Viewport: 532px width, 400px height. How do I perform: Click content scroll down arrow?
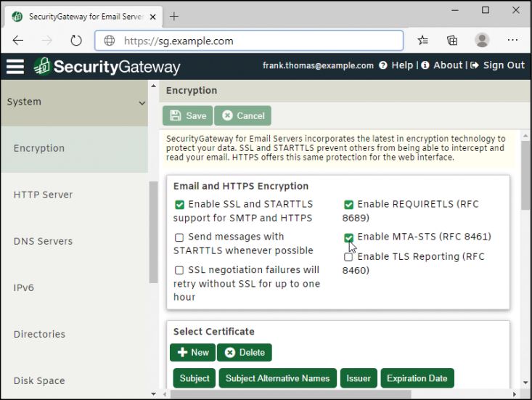(x=525, y=383)
